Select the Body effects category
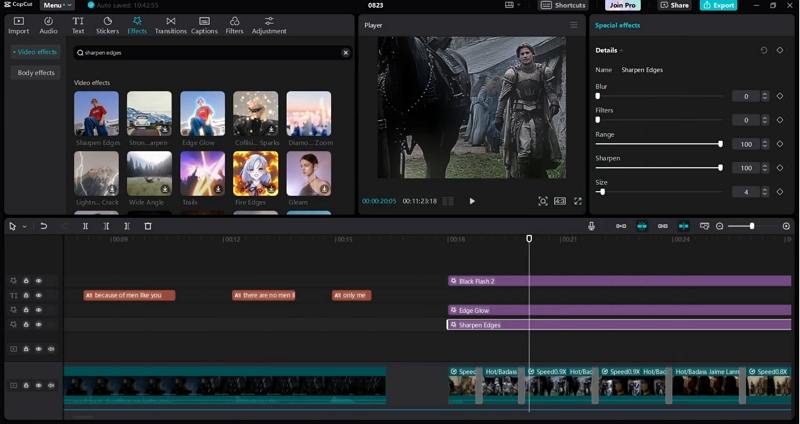The width and height of the screenshot is (800, 424). [36, 73]
